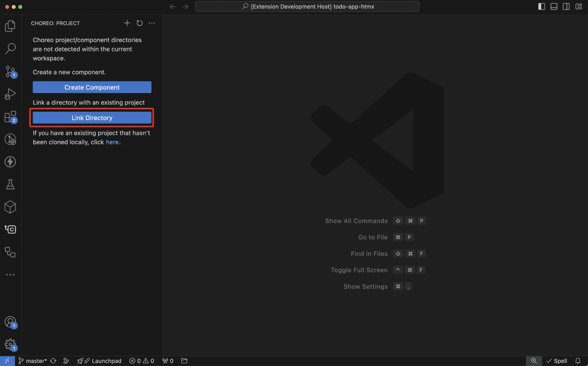Open the Search view
Viewport: 588px width, 366px height.
point(10,48)
